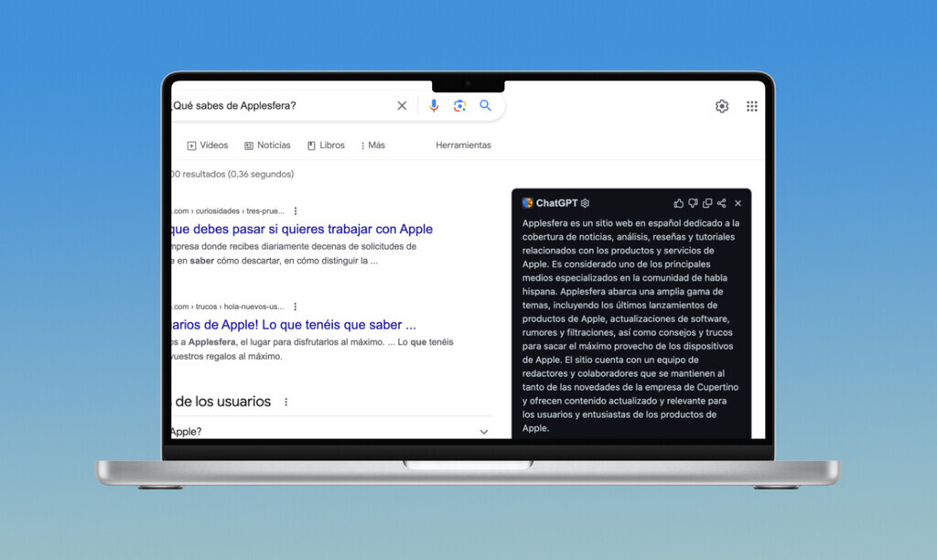Open the ChatGPT extension settings gear
Screen dimensions: 937x560
tap(585, 203)
